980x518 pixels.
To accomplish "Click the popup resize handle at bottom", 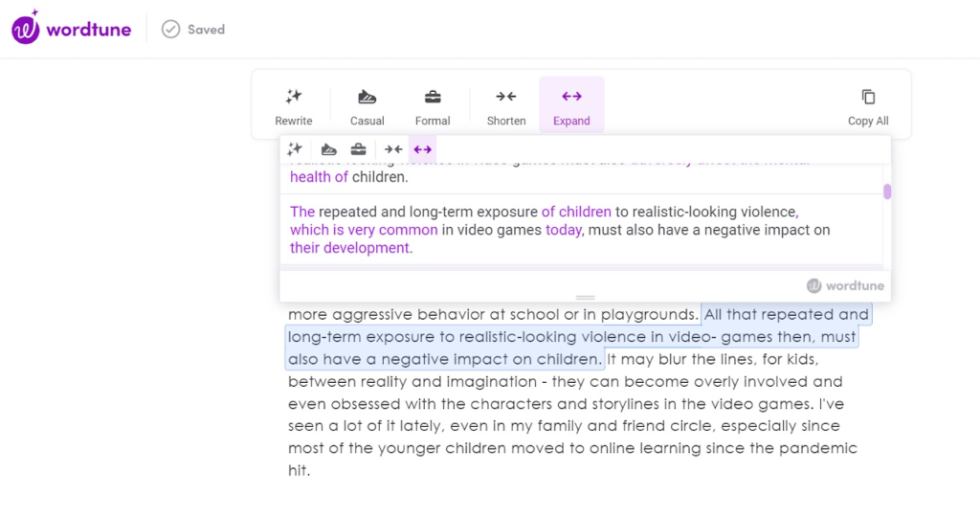I will (585, 297).
